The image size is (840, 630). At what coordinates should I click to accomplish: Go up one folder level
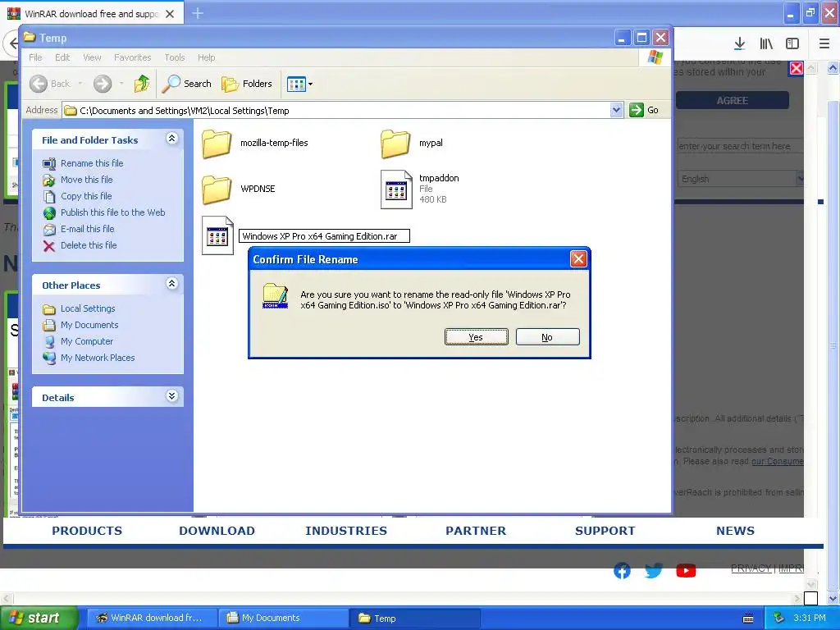coord(142,84)
